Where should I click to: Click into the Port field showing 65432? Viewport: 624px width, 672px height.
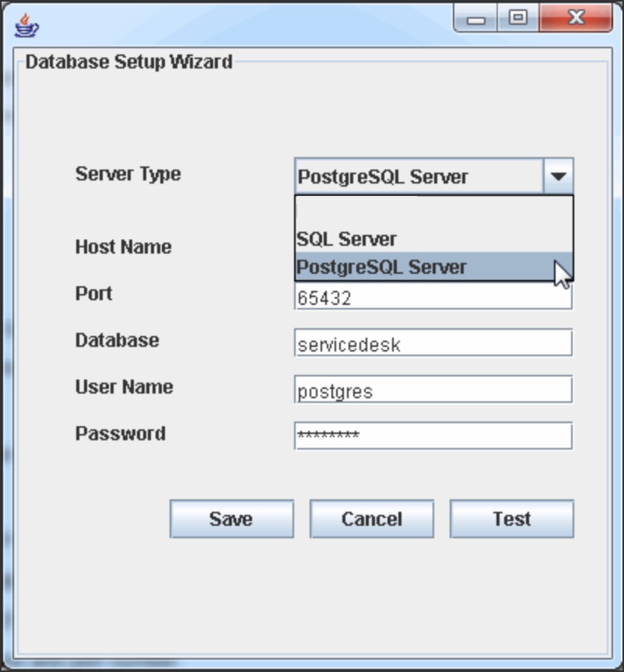point(433,297)
